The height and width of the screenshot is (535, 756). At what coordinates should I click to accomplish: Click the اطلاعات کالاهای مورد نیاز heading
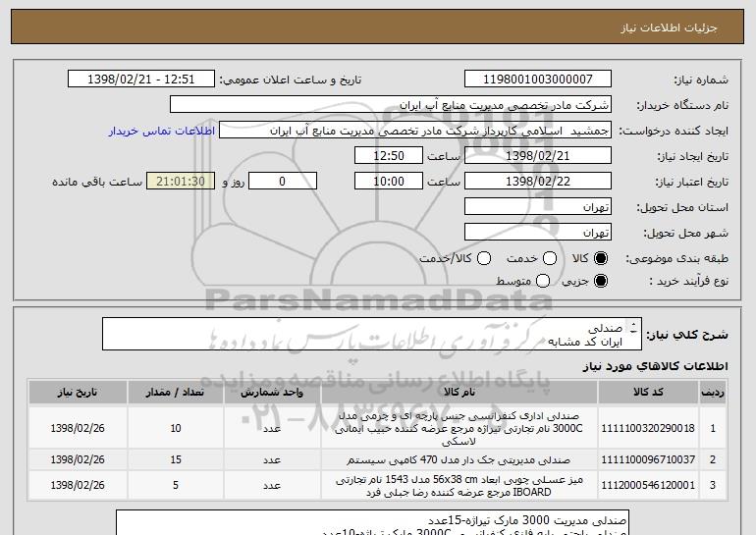point(655,366)
